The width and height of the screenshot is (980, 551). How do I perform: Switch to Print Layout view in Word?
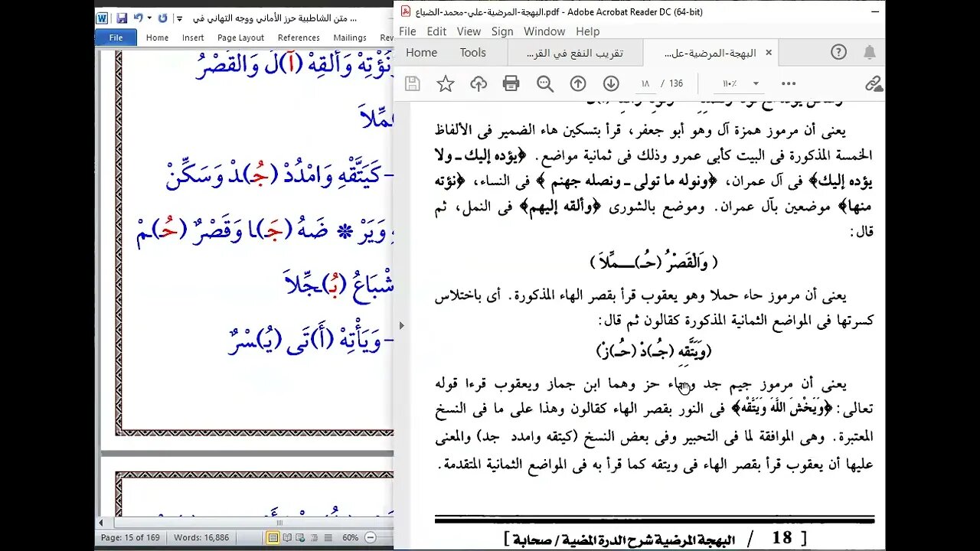pyautogui.click(x=273, y=538)
